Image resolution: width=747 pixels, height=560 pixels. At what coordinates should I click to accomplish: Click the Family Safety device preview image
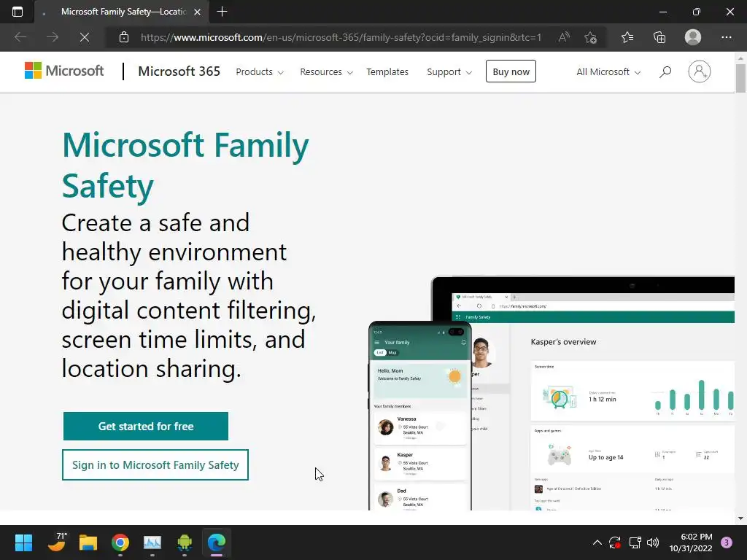[x=551, y=393]
